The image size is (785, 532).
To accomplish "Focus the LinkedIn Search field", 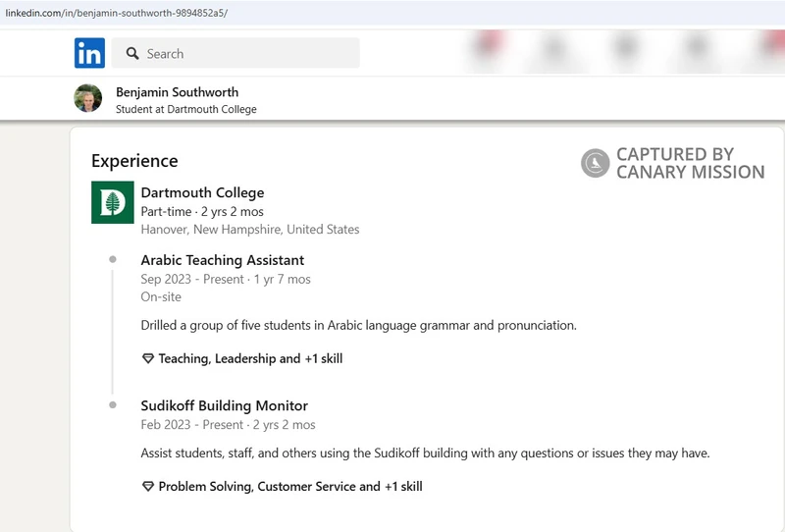I will click(x=235, y=53).
